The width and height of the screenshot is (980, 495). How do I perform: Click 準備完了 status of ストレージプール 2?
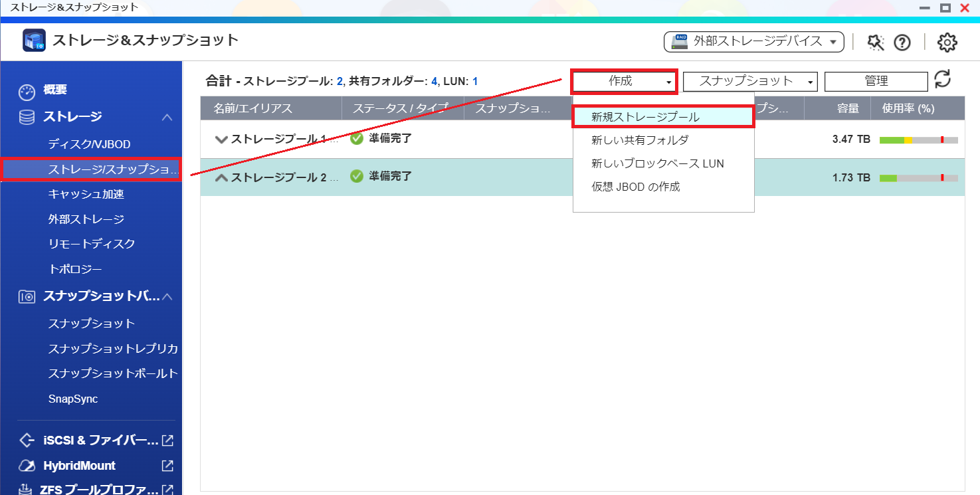(391, 176)
